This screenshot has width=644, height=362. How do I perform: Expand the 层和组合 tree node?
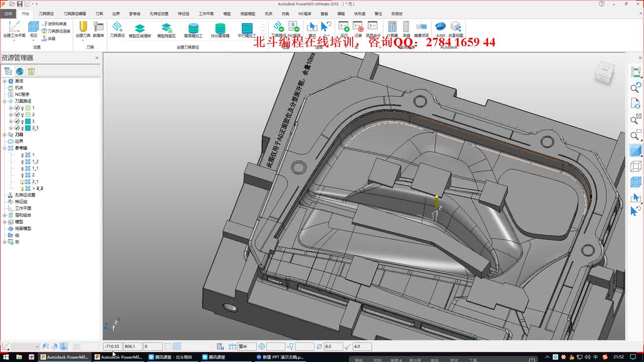click(x=5, y=215)
